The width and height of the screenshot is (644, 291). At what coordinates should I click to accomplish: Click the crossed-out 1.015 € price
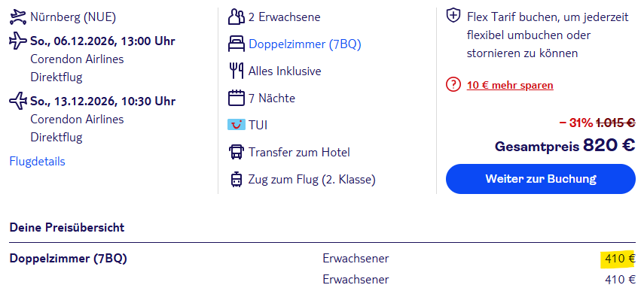(x=615, y=123)
